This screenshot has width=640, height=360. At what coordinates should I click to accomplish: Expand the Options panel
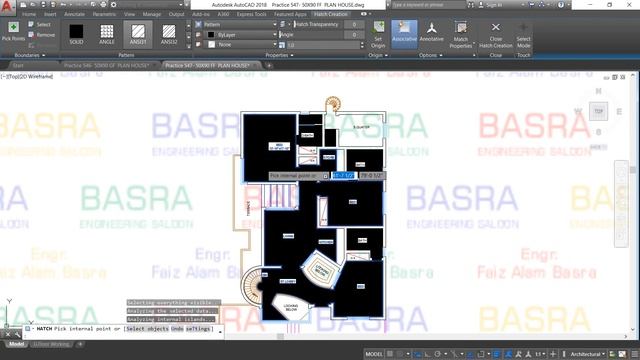431,55
